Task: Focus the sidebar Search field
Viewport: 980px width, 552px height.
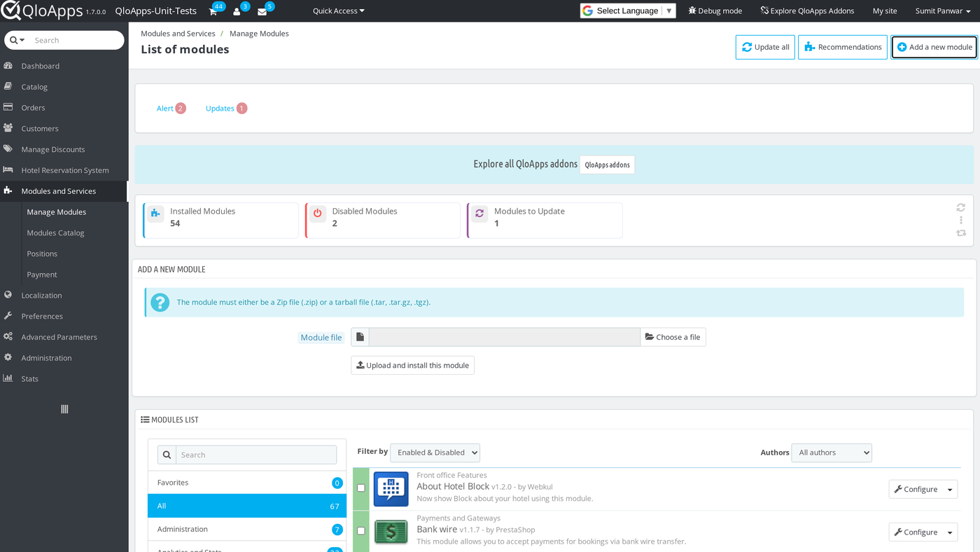Action: 76,40
